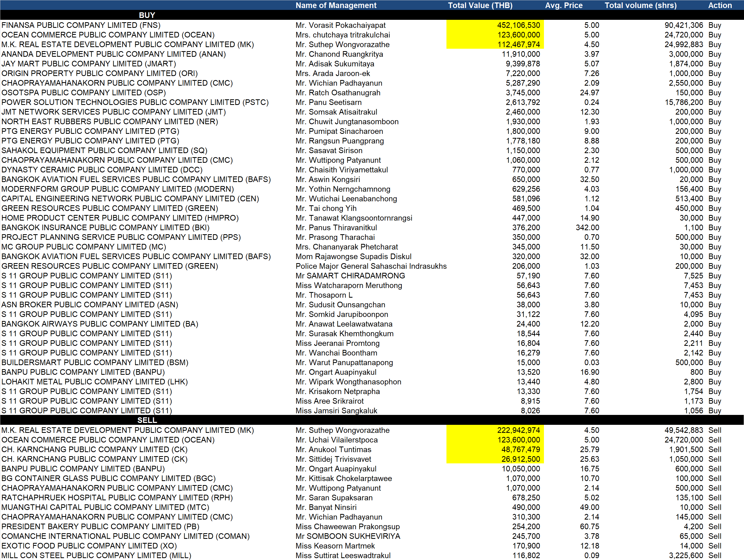Select Miss Jeeranai Promtong cell
The height and width of the screenshot is (560, 744).
coord(337,343)
